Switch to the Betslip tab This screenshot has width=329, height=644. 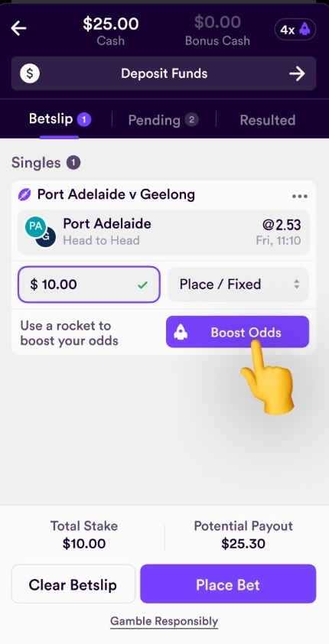(60, 119)
